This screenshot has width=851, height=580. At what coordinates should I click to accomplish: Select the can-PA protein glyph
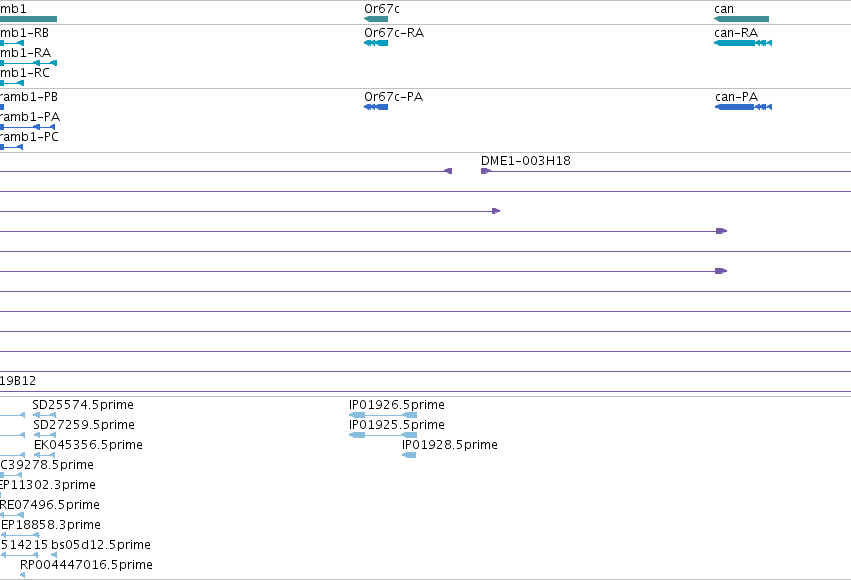[744, 107]
